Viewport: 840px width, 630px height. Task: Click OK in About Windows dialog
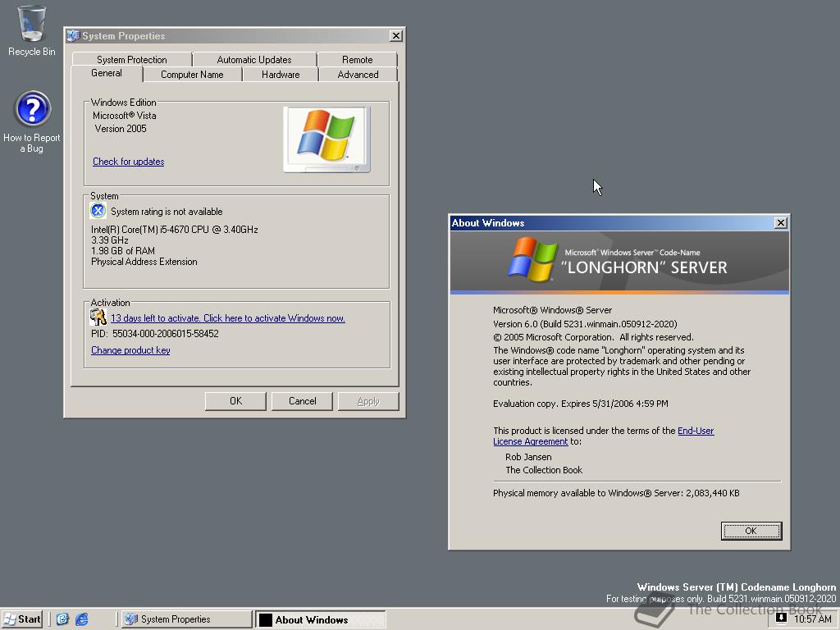point(751,531)
